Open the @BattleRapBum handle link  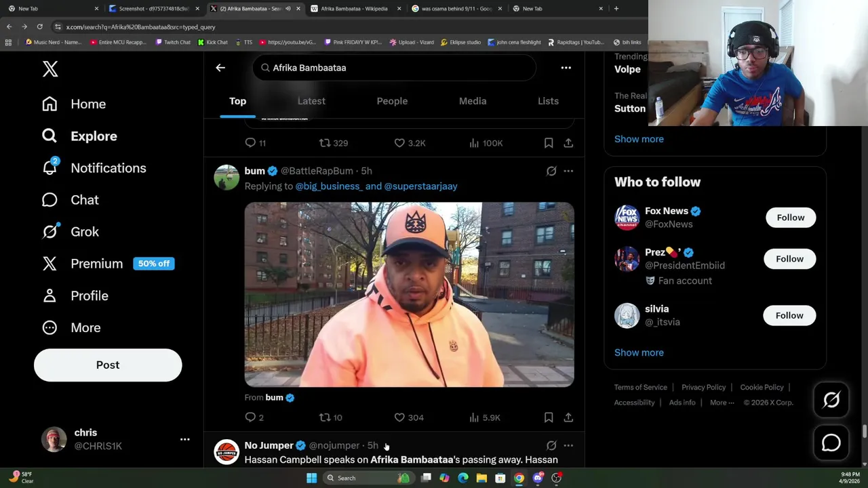coord(317,171)
